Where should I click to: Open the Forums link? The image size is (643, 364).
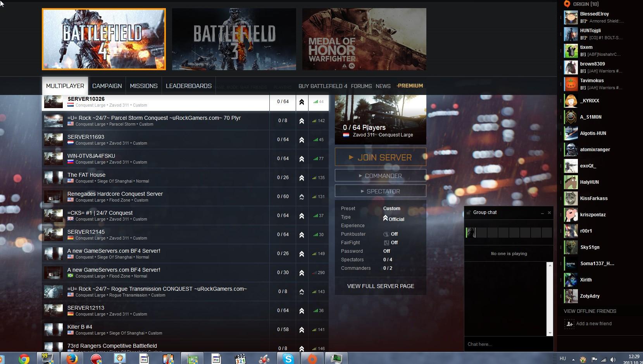point(361,86)
